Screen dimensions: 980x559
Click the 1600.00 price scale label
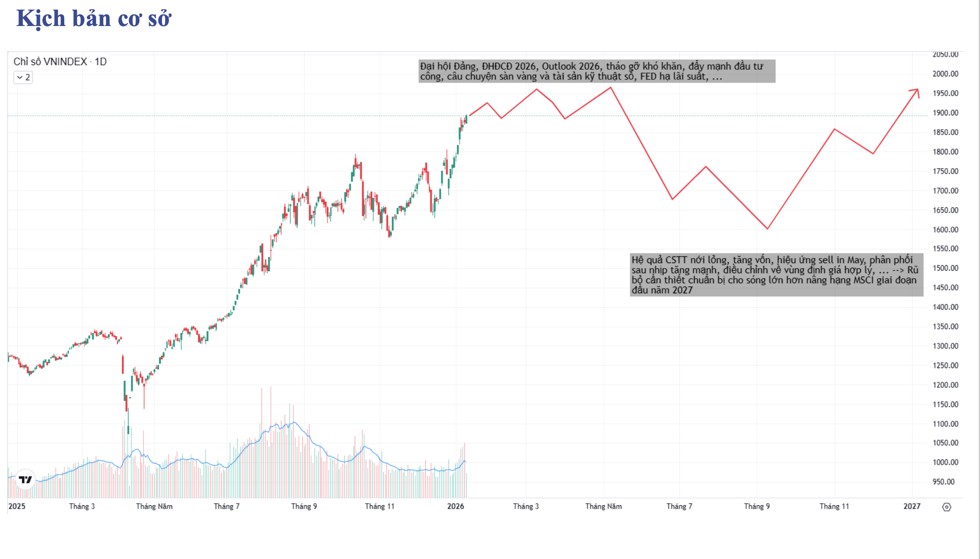click(946, 230)
